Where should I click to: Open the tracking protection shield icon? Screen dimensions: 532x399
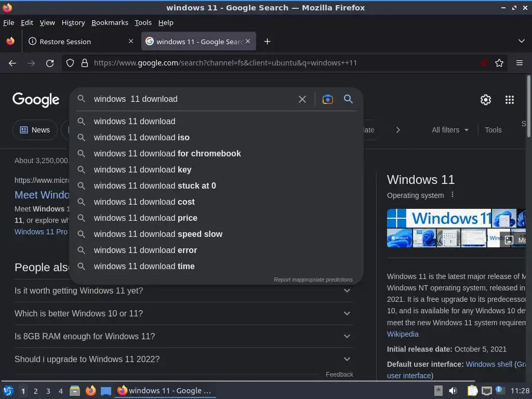click(70, 63)
